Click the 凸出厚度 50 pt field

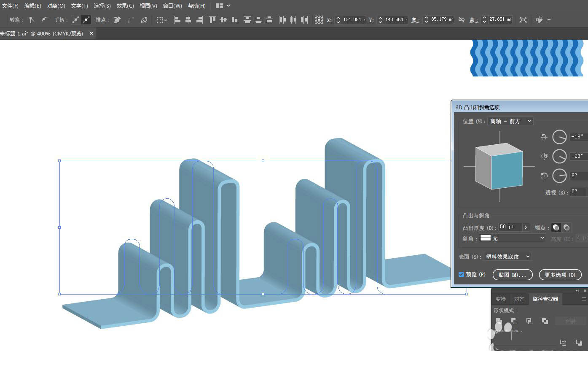click(510, 227)
